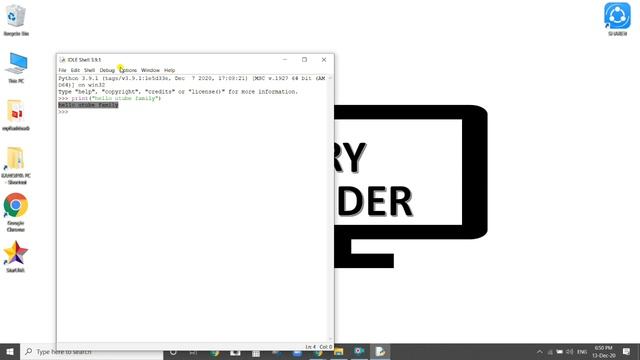Screen dimensions: 640x360
Task: Select the star-shaped app desktop shortcut
Action: [16, 256]
